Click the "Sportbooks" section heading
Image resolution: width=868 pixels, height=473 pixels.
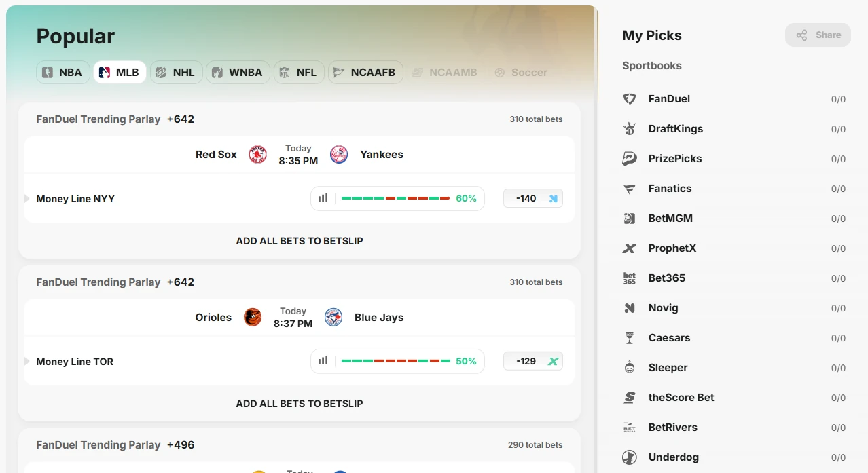click(x=652, y=66)
